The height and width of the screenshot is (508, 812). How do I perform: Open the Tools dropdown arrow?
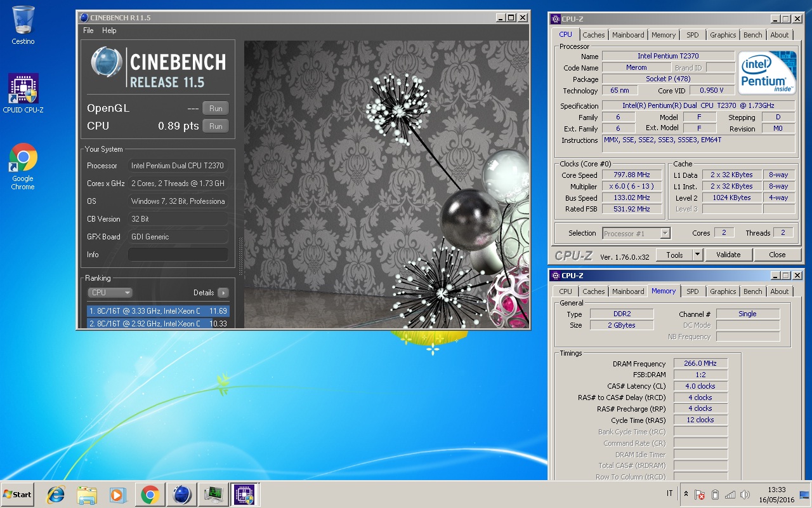point(697,255)
